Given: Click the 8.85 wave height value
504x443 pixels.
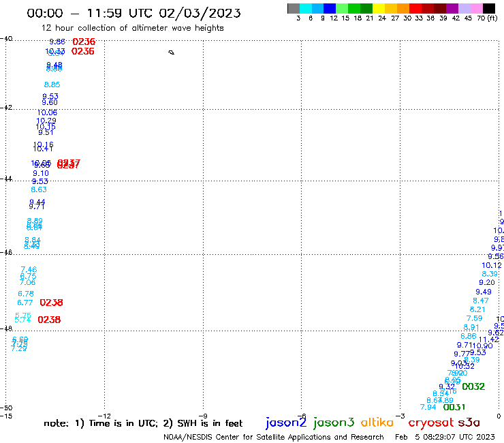Looking at the screenshot, I should click(x=52, y=85).
